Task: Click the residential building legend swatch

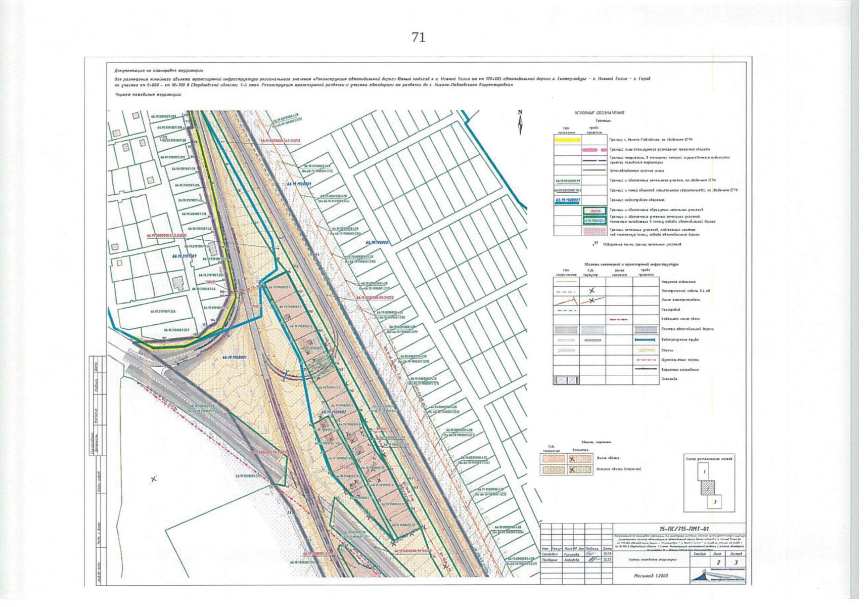Action: tap(554, 459)
